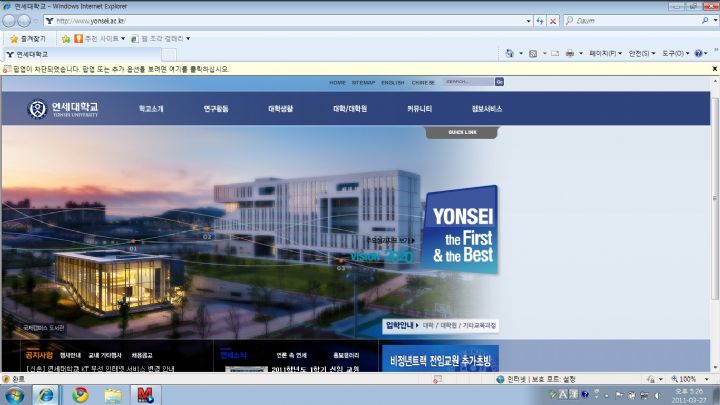Screen dimensions: 720x405
Task: Click the volume speaker icon in system tray
Action: pyautogui.click(x=658, y=395)
